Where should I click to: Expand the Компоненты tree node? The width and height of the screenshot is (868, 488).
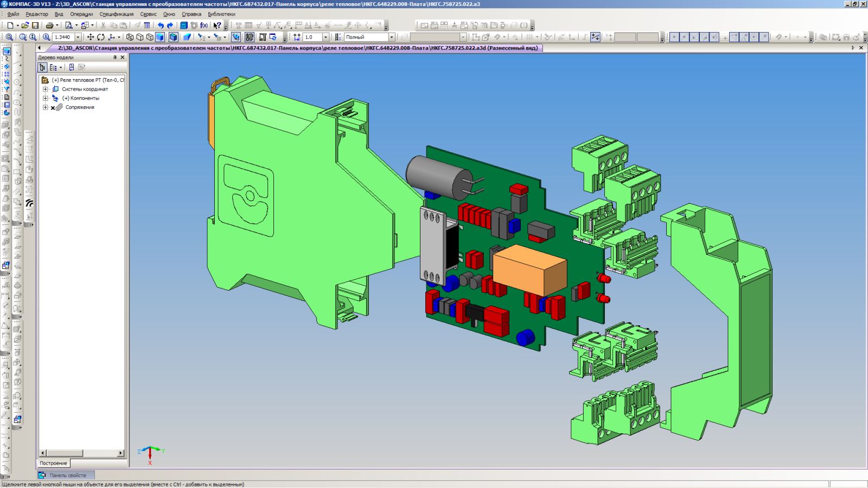pos(46,98)
